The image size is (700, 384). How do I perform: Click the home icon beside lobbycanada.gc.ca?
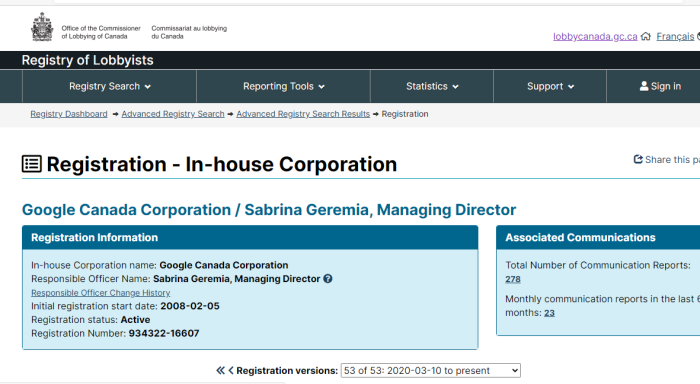click(x=646, y=37)
